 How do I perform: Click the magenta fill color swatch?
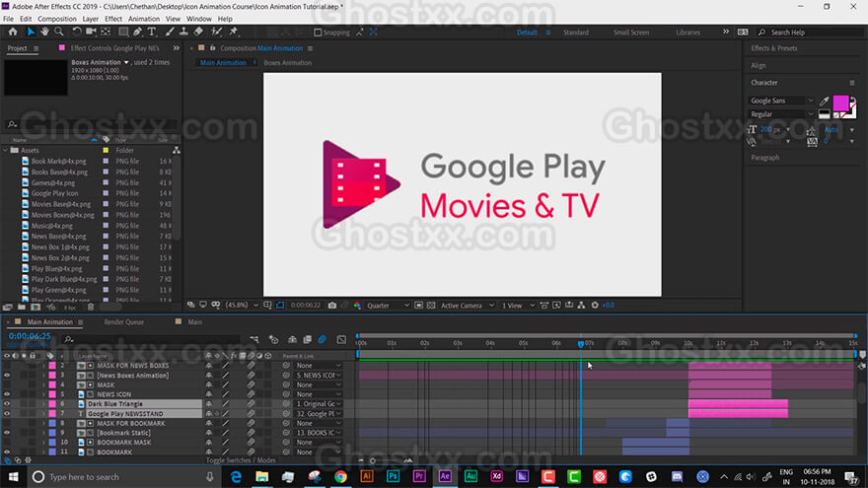pos(840,103)
